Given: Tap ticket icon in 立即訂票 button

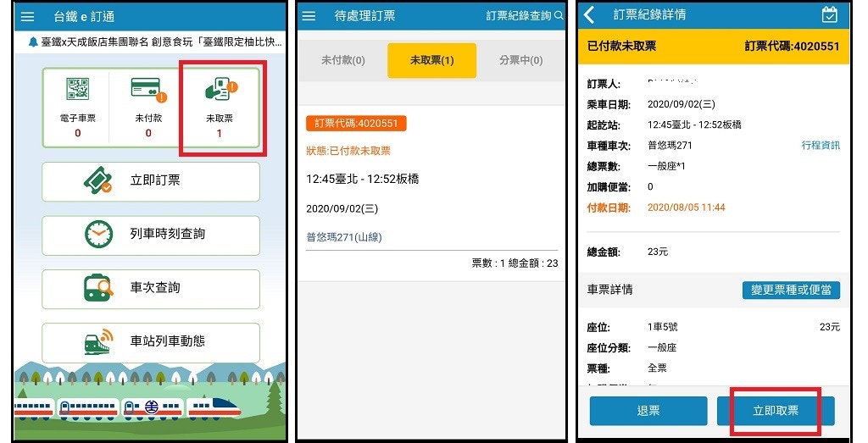Looking at the screenshot, I should (98, 180).
